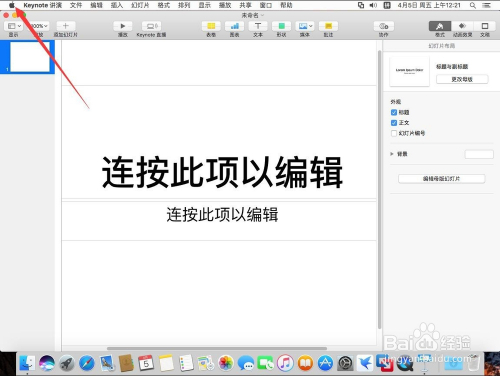Open Notes icon in the Dock

click(x=166, y=363)
